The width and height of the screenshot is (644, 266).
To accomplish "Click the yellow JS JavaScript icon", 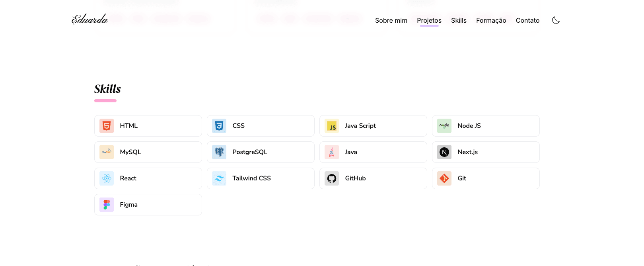I will pos(332,126).
